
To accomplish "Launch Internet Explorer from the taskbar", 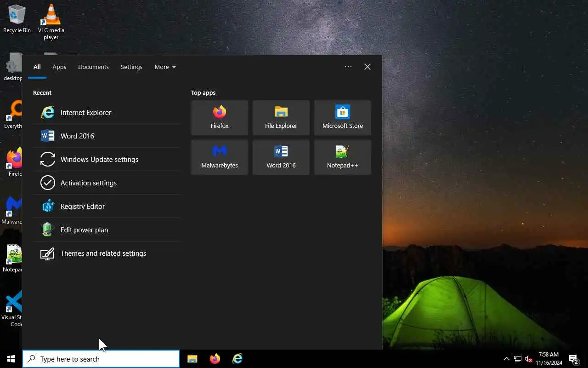I will [237, 359].
